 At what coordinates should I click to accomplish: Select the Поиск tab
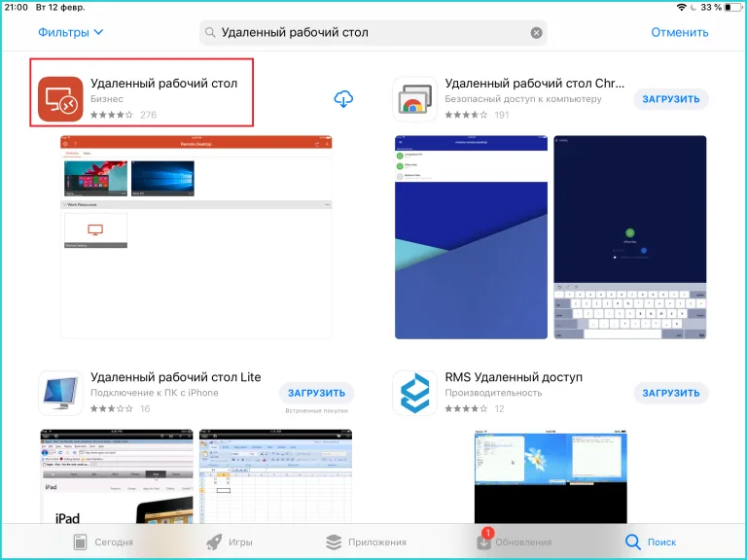[651, 542]
